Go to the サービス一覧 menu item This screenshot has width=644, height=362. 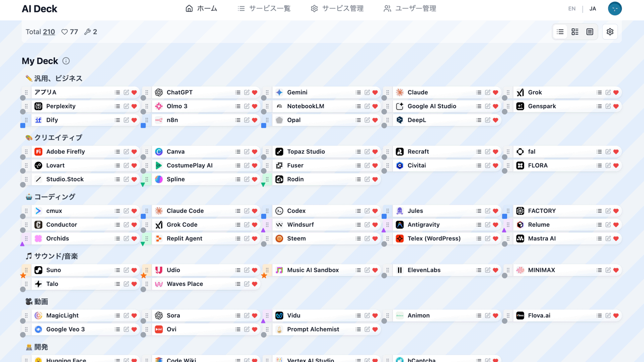pyautogui.click(x=264, y=8)
